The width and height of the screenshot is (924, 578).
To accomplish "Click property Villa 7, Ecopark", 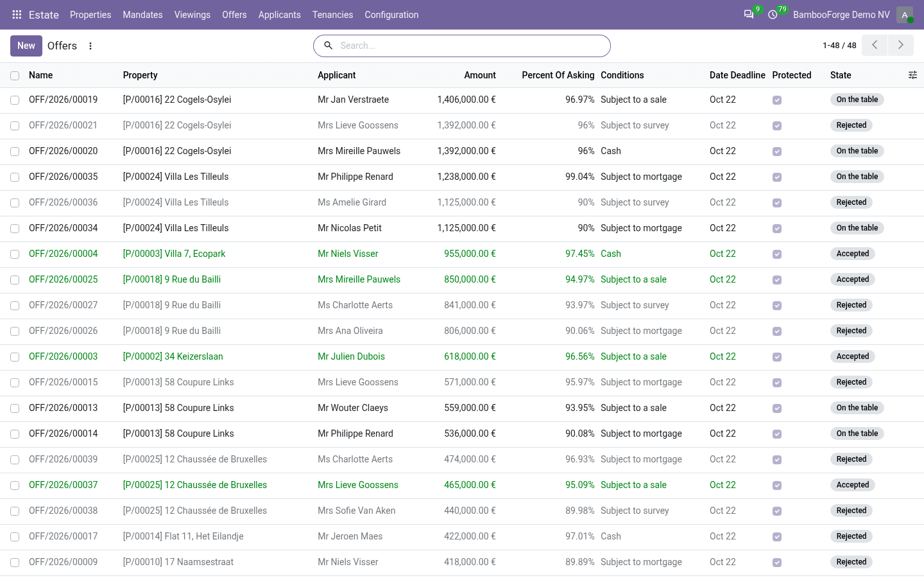I will tap(175, 254).
